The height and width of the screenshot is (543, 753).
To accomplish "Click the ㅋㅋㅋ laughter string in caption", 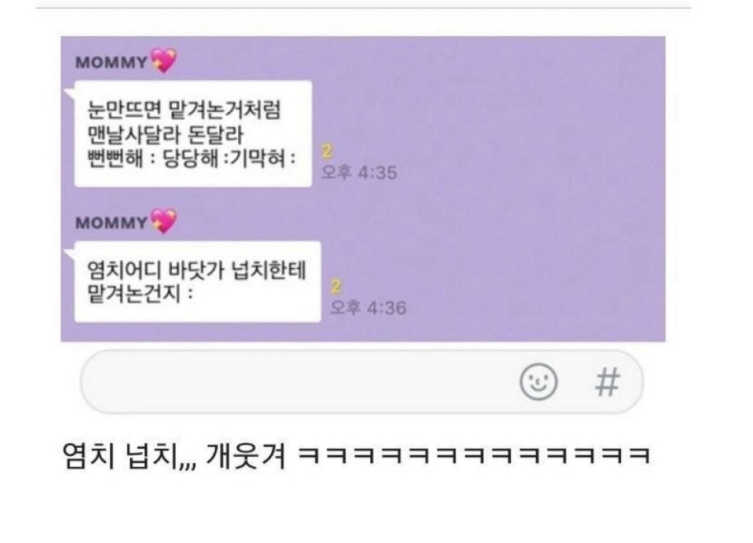I will [474, 455].
